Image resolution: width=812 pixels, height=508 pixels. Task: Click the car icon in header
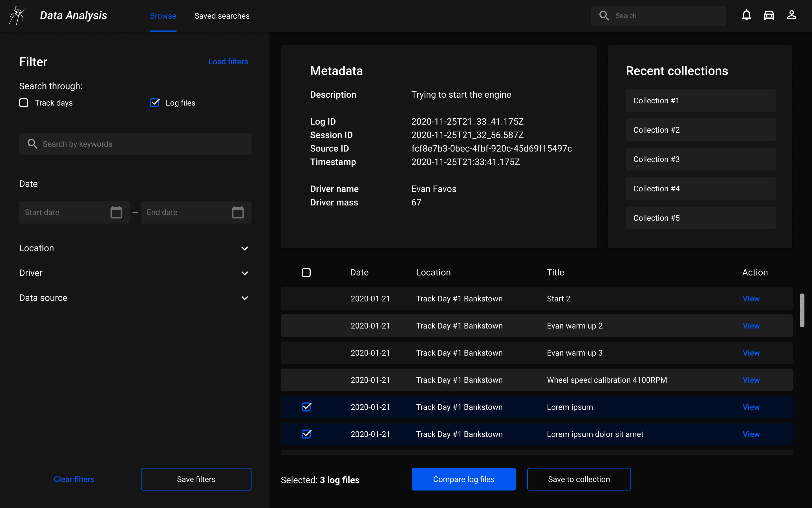pos(769,15)
